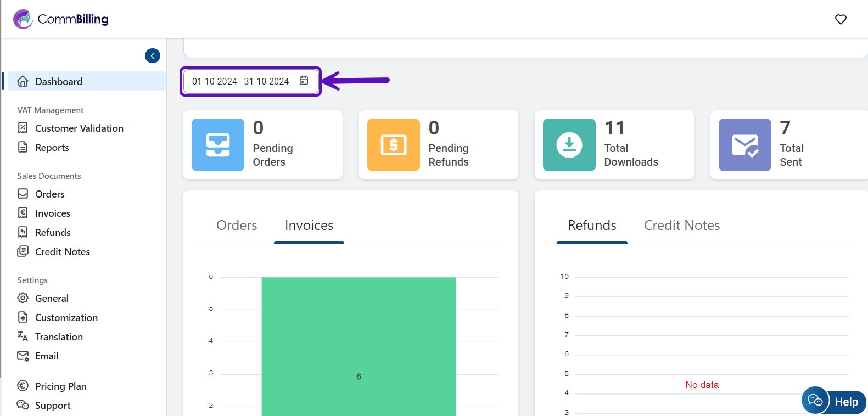Open Email settings in sidebar
The image size is (868, 416).
(47, 356)
